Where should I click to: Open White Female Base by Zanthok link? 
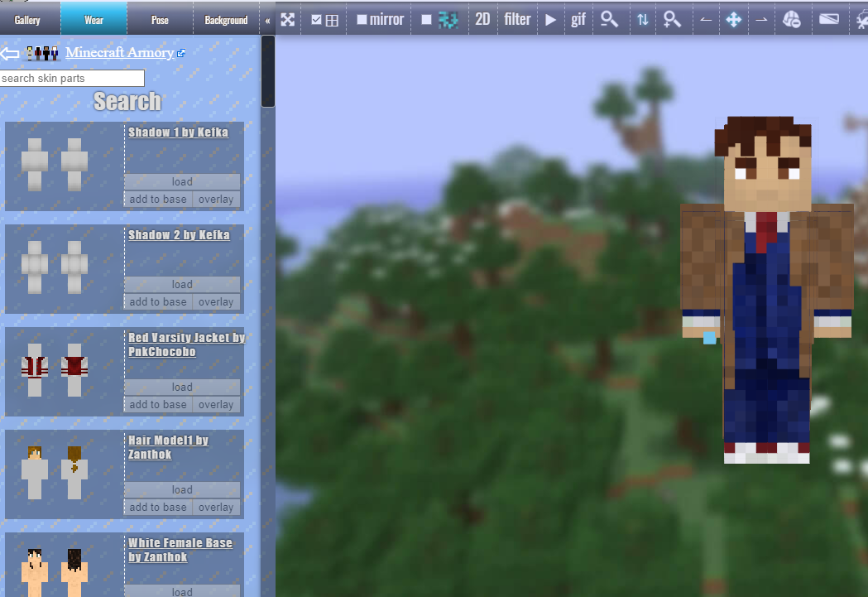[x=180, y=550]
